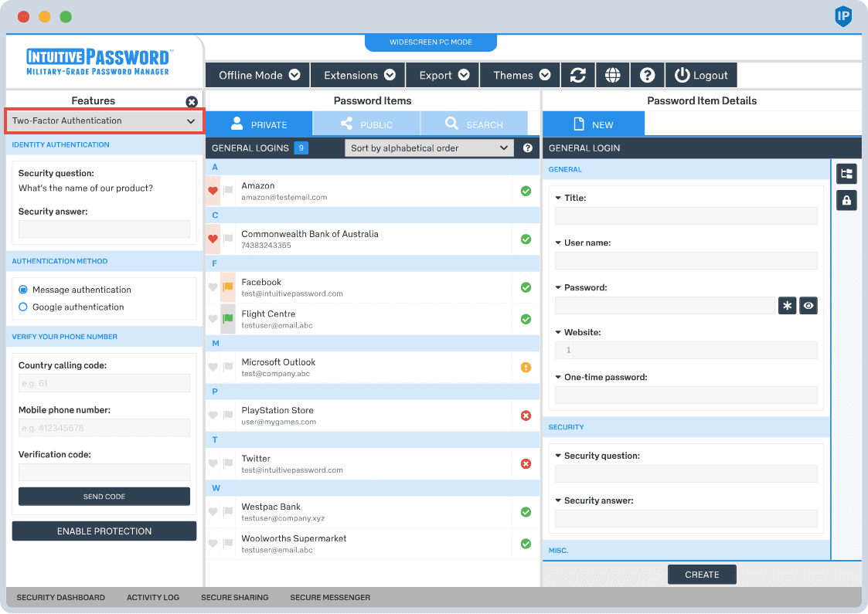This screenshot has width=868, height=614.
Task: Open SECURITY DASHBOARD from bottom bar
Action: (61, 598)
